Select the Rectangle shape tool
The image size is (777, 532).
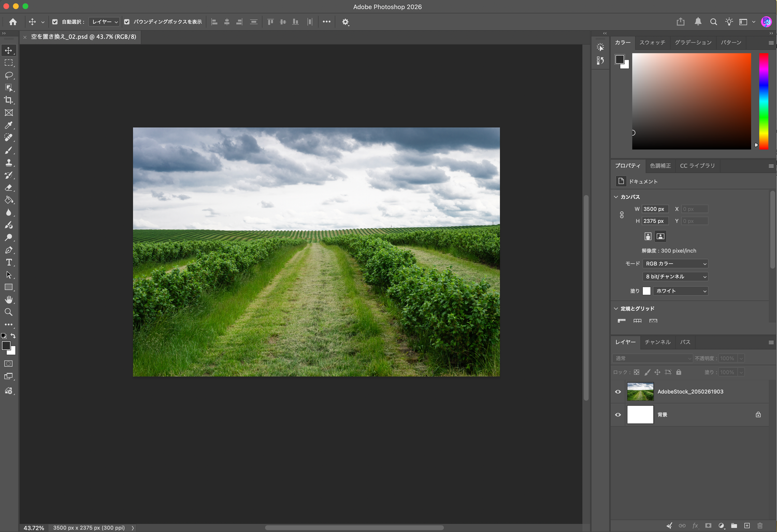[9, 287]
